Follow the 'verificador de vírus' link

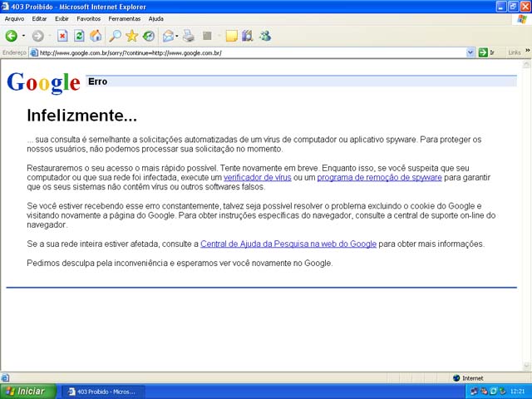click(x=258, y=177)
